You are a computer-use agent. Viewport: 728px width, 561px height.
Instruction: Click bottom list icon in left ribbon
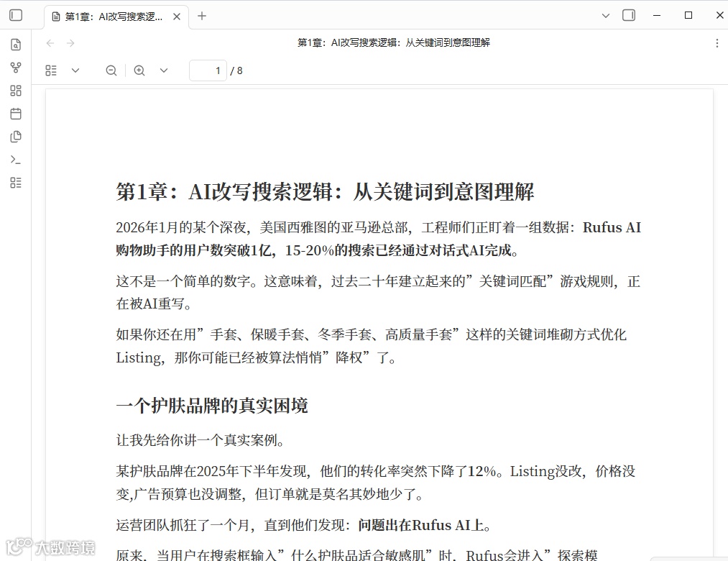[16, 183]
